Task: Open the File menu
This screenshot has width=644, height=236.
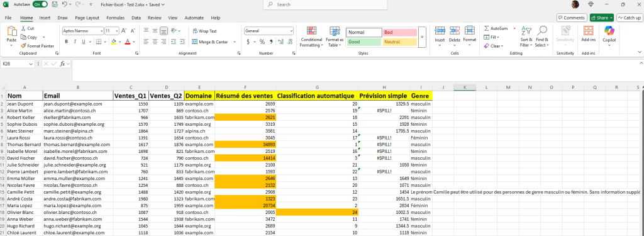Action: coord(8,18)
